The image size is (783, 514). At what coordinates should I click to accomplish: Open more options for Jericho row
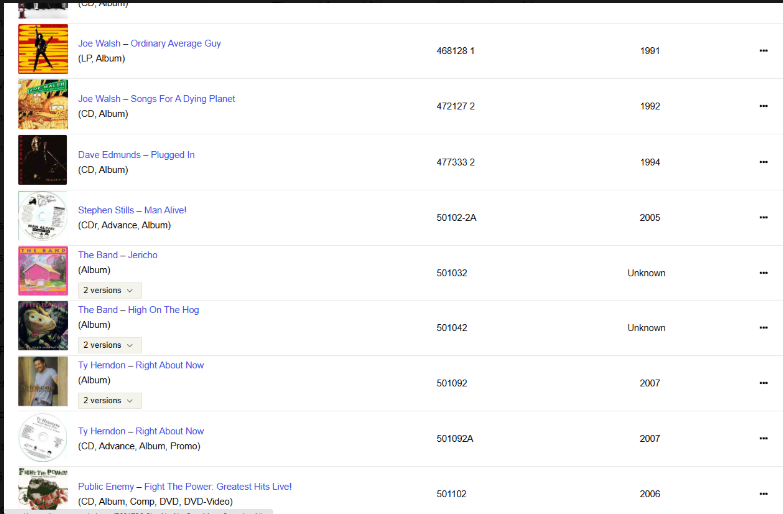[763, 273]
